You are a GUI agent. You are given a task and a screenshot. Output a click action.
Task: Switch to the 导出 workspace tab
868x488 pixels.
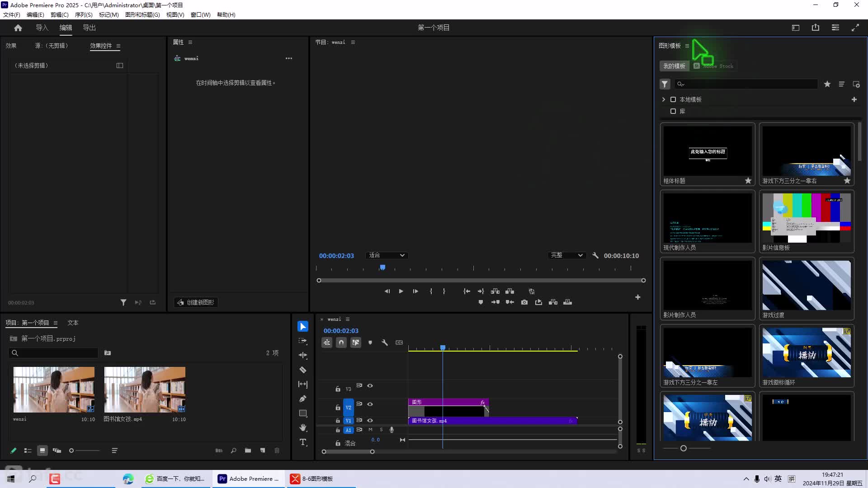click(x=90, y=28)
